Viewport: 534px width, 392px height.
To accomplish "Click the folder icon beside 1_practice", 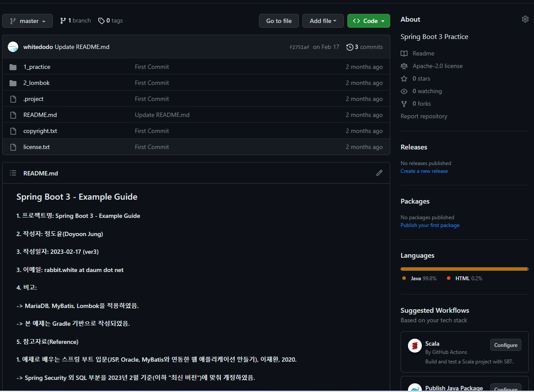I will pyautogui.click(x=13, y=67).
